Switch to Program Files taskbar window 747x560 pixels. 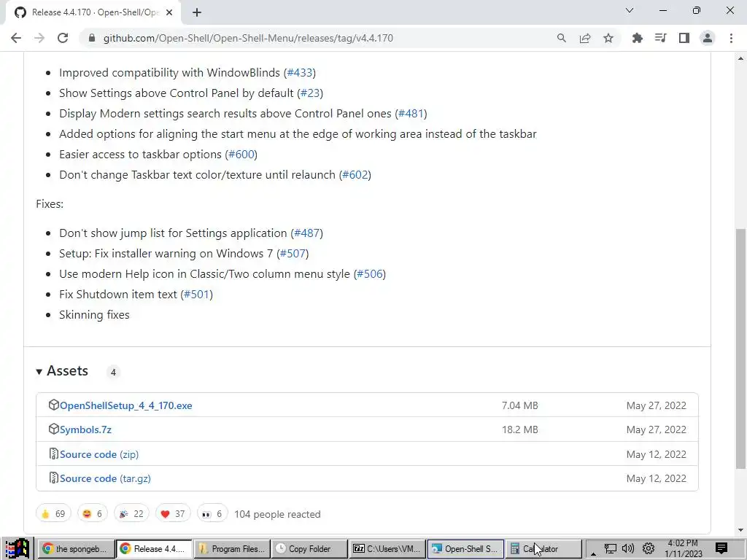[x=231, y=549]
